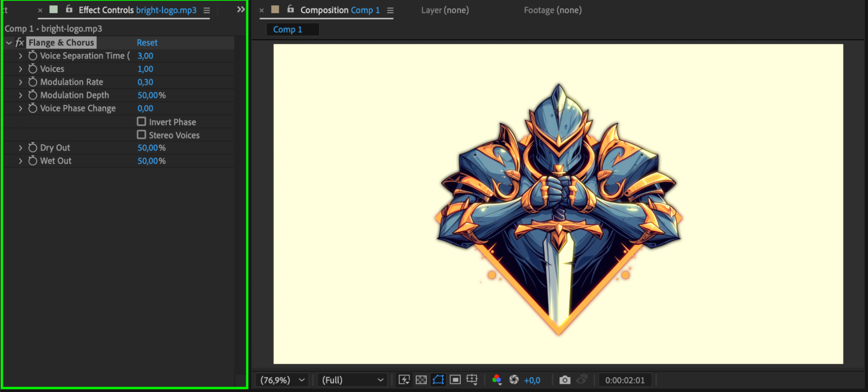The image size is (868, 392).
Task: Toggle mask and shape path visibility
Action: [x=438, y=380]
